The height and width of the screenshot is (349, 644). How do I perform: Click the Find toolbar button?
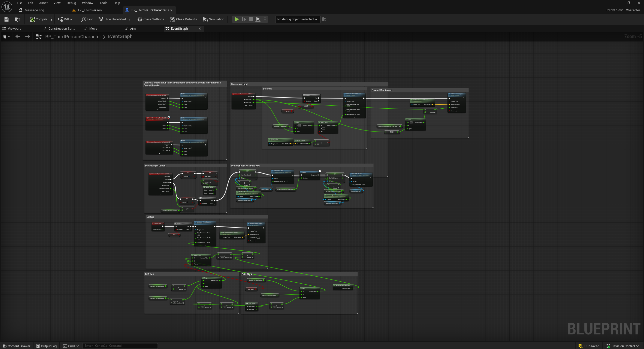[87, 19]
